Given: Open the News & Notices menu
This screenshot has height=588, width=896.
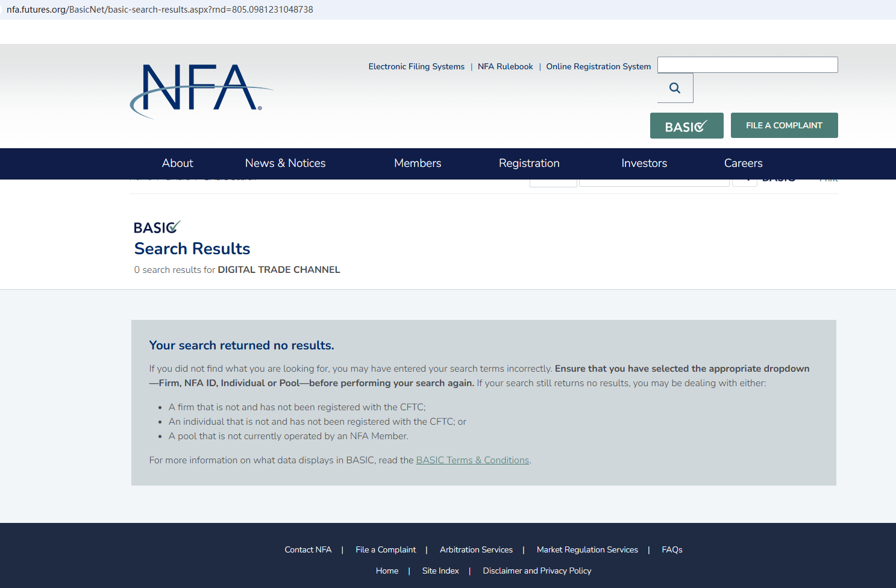Looking at the screenshot, I should point(285,163).
